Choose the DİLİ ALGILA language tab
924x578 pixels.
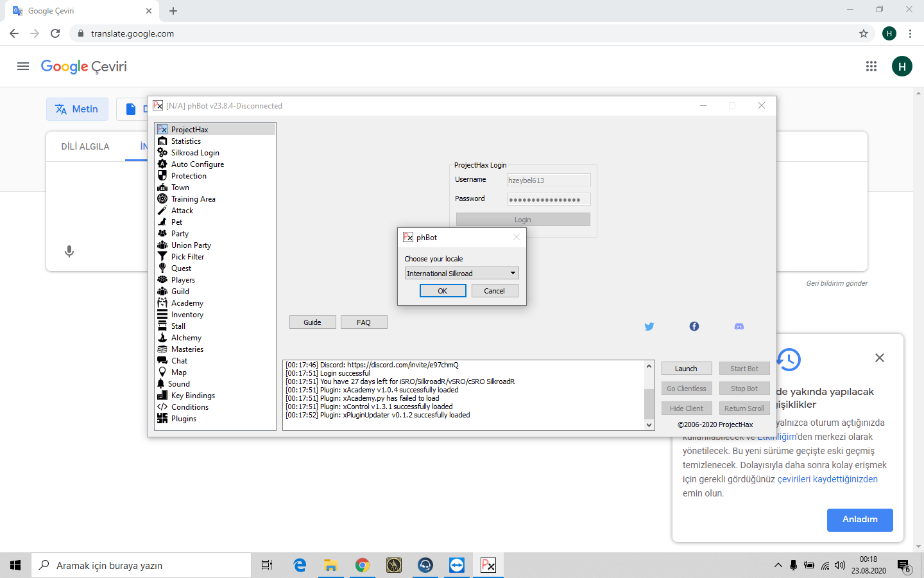[85, 146]
